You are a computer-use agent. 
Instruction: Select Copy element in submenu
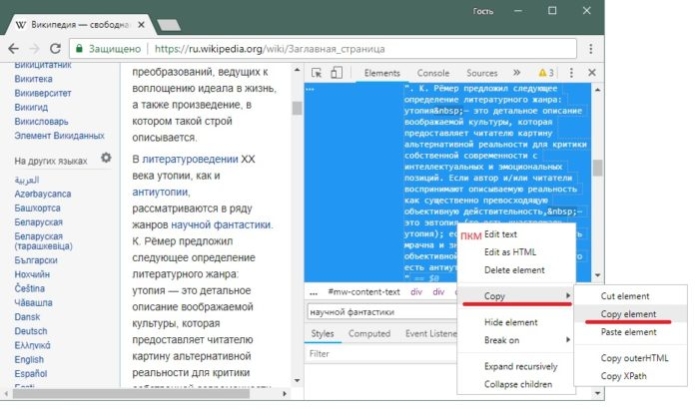628,314
